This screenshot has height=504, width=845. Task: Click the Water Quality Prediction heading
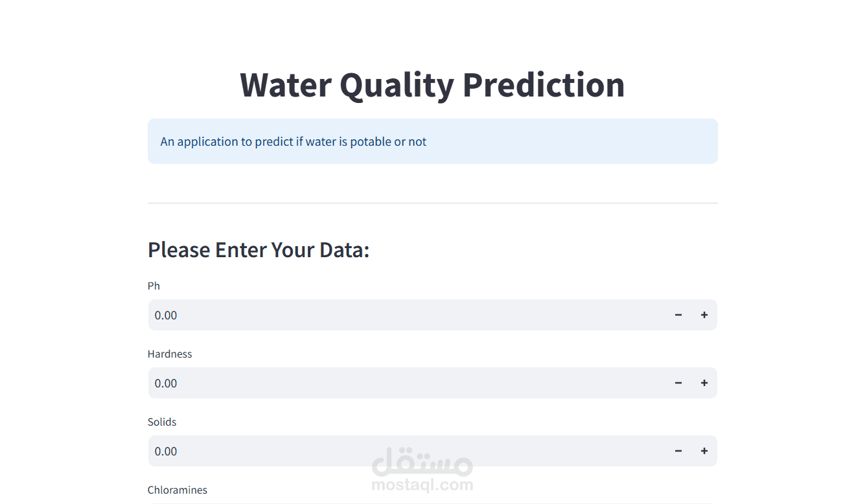(x=432, y=85)
